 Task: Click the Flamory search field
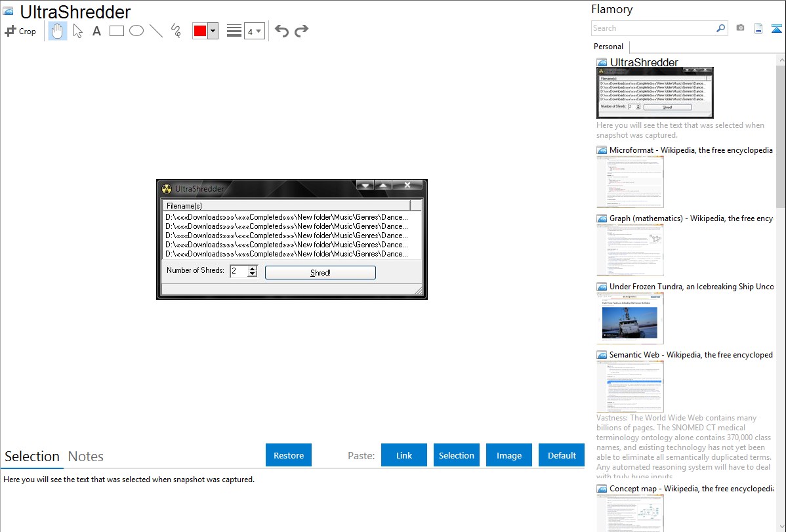point(653,28)
